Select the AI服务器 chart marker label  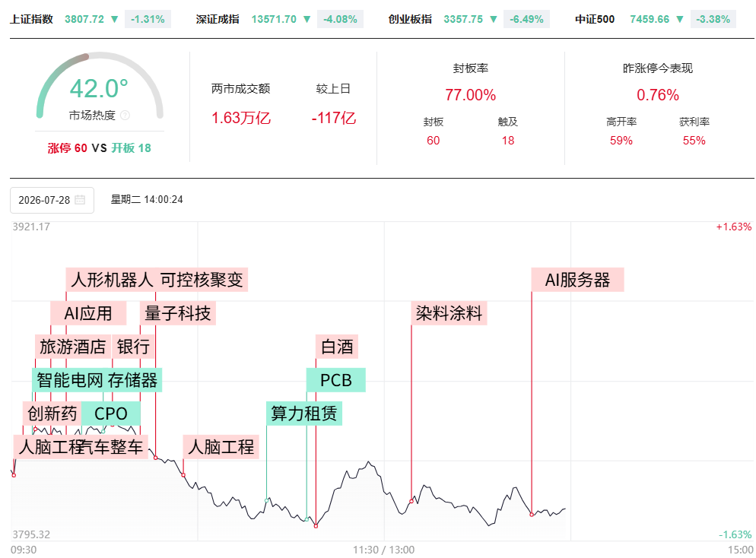pyautogui.click(x=577, y=280)
